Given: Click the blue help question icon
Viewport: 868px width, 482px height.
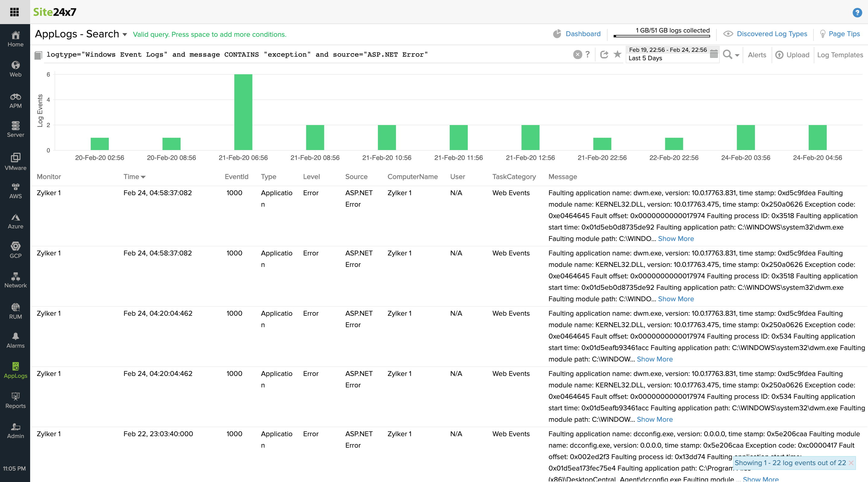Looking at the screenshot, I should [x=857, y=12].
